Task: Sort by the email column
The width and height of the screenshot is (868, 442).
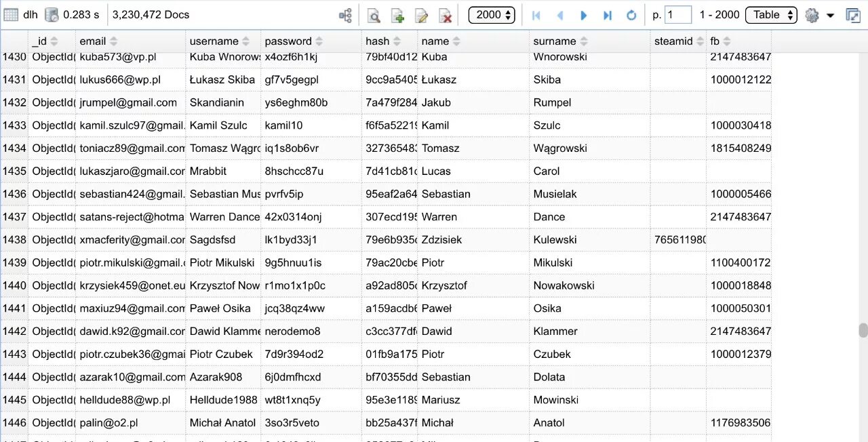Action: coord(114,41)
